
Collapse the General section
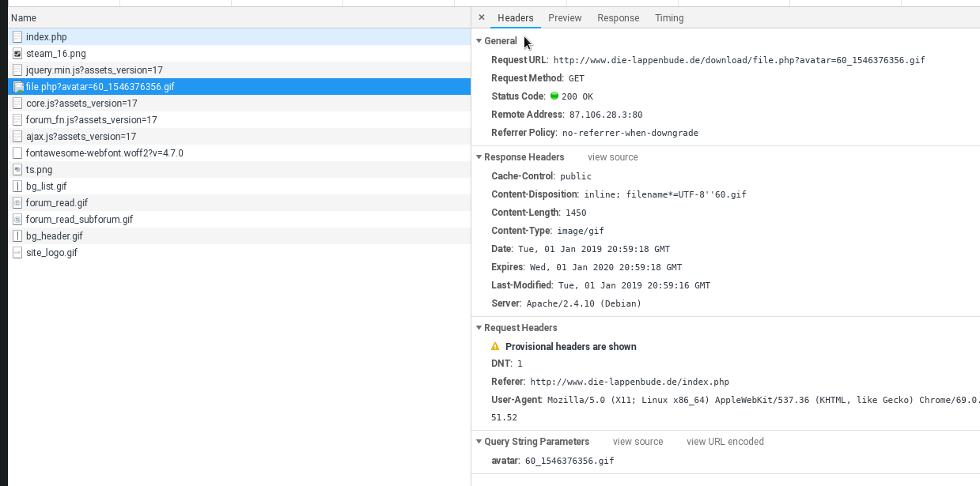click(x=479, y=41)
